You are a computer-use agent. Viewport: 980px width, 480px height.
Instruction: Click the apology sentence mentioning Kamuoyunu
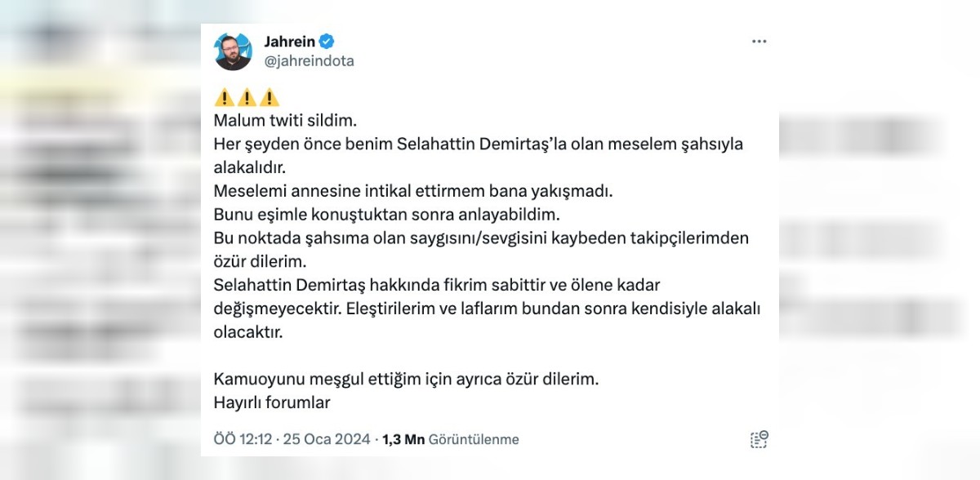(x=407, y=378)
